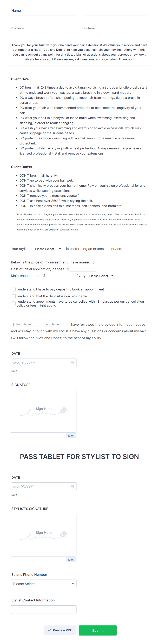Image resolution: width=159 pixels, height=644 pixels.
Task: Open the stylist Please Select dropdown
Action: [48, 249]
